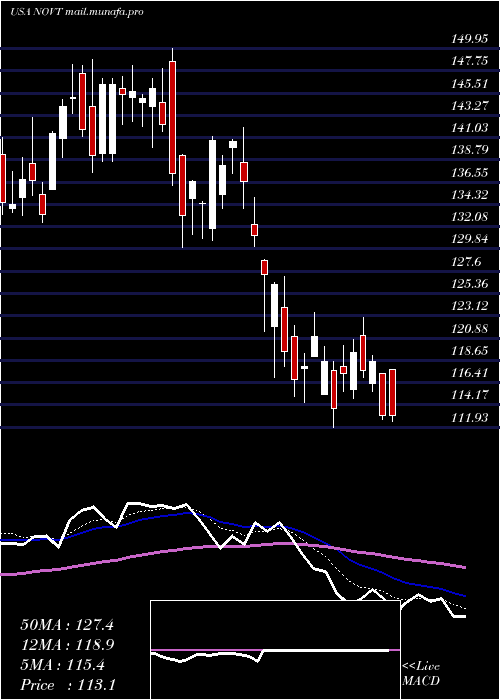Click the 'USA NOVT mail.munafa.pro' title text
The image size is (500, 700).
coord(77,12)
